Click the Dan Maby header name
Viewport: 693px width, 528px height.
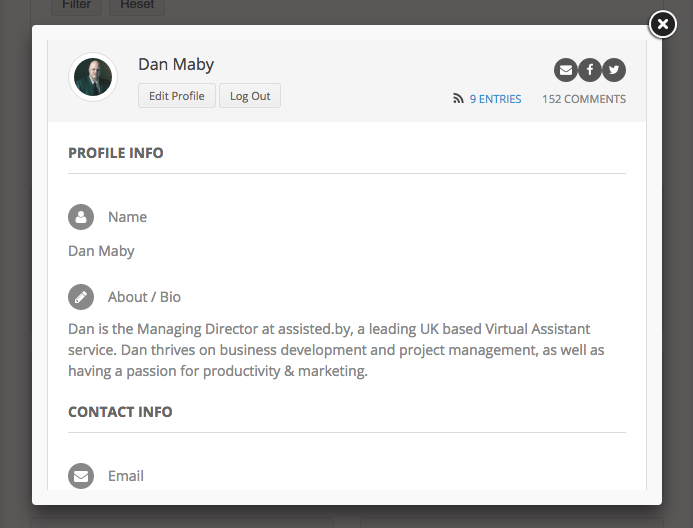[x=176, y=64]
